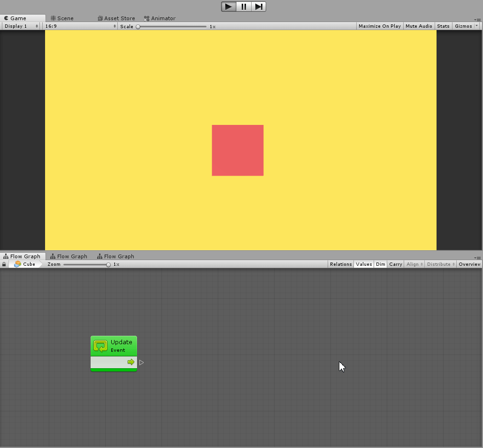Click the Pause button
The height and width of the screenshot is (448, 483).
pos(244,7)
